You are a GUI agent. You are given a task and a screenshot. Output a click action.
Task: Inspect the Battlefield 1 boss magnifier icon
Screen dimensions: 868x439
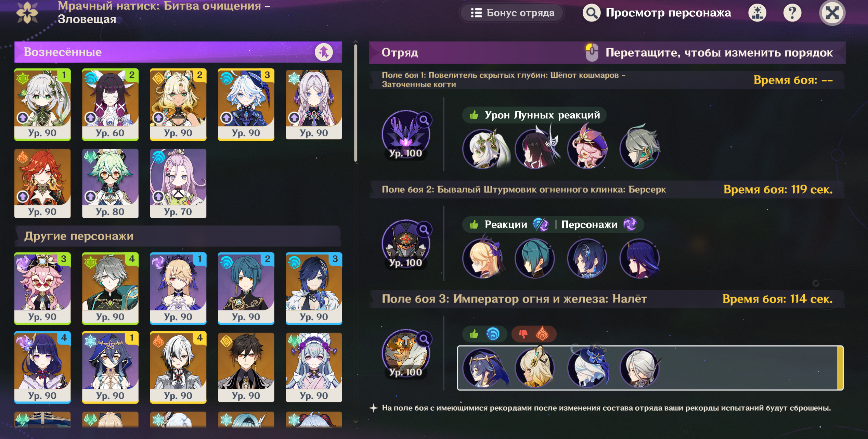pyautogui.click(x=424, y=120)
